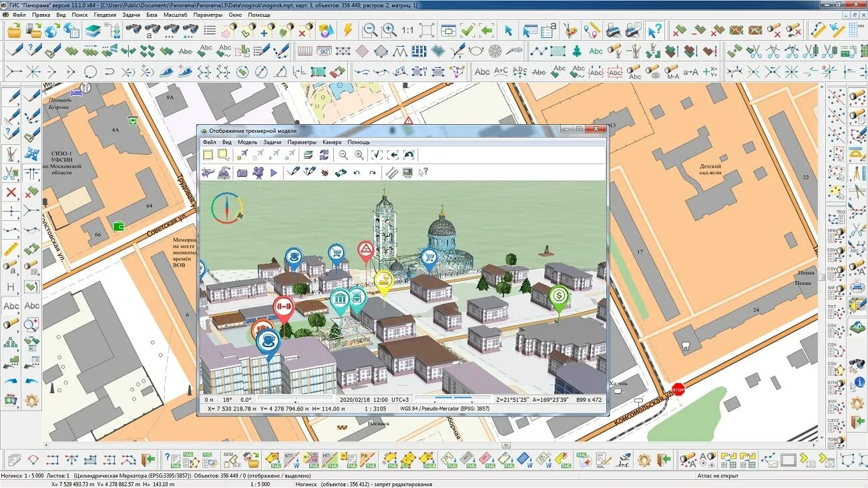Click zoom out magnifier in main toolbar
This screenshot has width=868, height=488.
[x=369, y=30]
